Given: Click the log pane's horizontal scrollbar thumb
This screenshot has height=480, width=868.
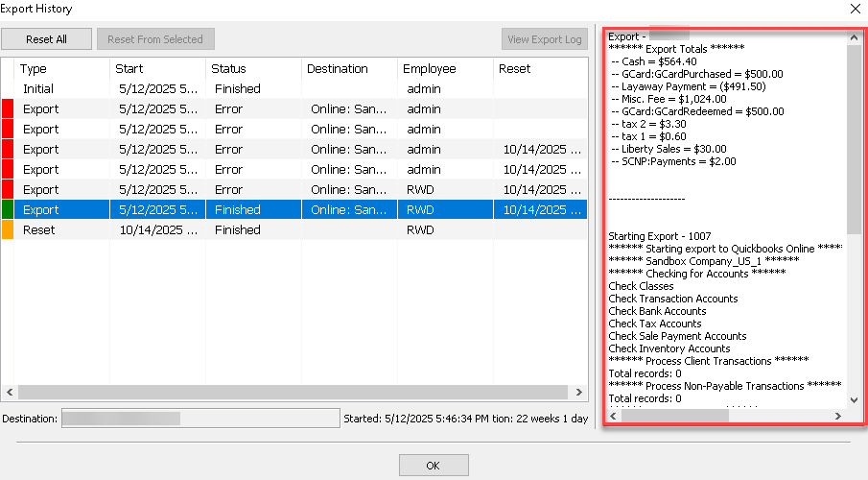Looking at the screenshot, I should [x=675, y=416].
